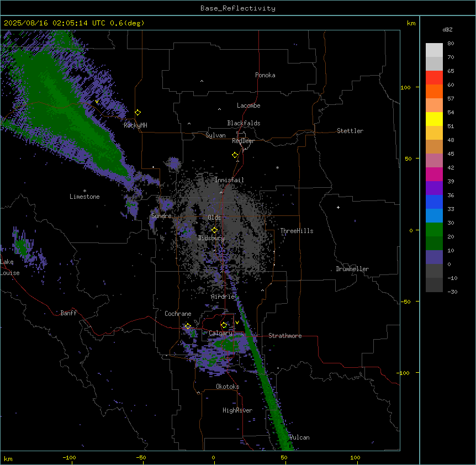This screenshot has height=465, width=476.
Task: Click the Base_Reflectivity title text
Action: 238,8
